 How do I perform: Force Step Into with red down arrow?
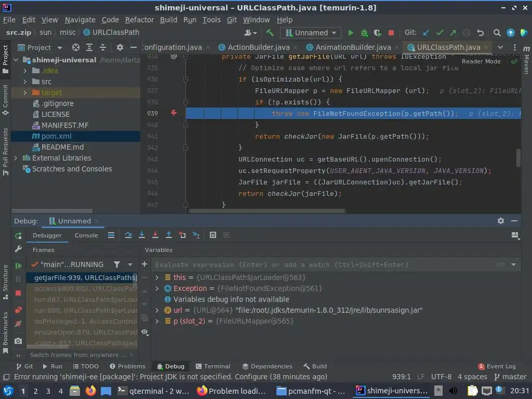[155, 235]
